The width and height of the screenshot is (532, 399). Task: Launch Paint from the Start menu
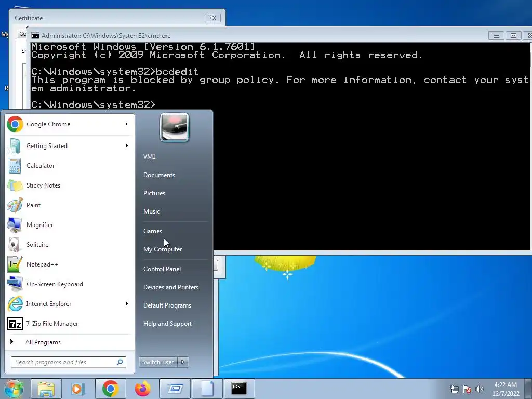pyautogui.click(x=69, y=205)
